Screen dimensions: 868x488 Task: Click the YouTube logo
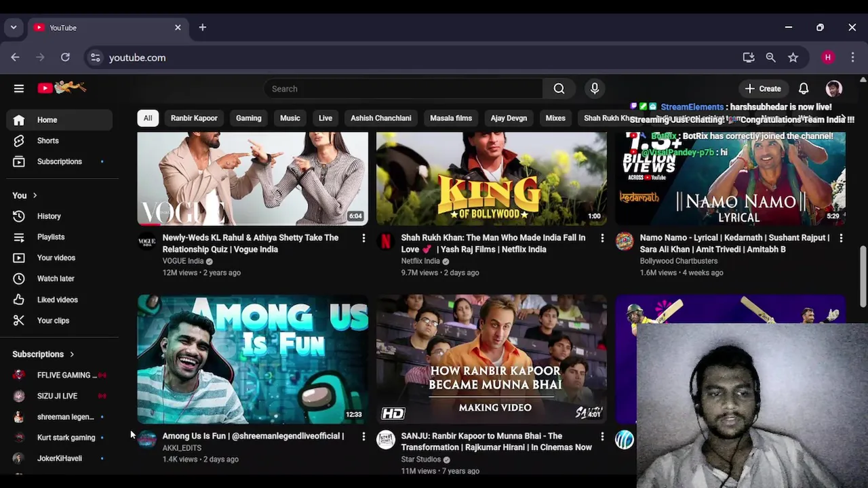point(62,87)
